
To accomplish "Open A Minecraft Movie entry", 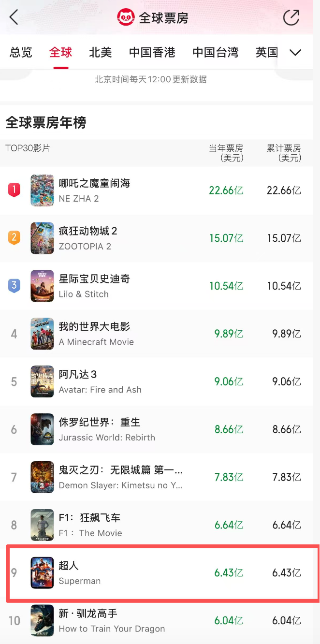I will coord(96,334).
